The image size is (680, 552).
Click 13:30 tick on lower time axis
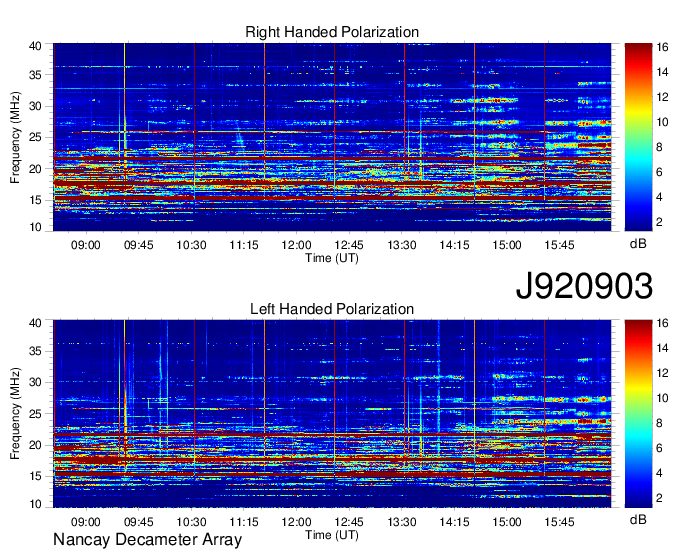[402, 522]
